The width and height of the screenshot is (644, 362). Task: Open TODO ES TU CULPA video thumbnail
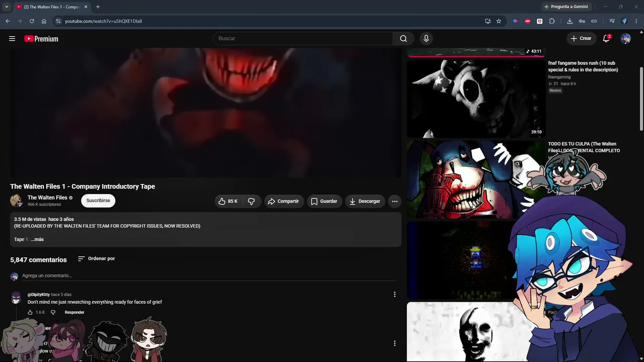point(476,179)
